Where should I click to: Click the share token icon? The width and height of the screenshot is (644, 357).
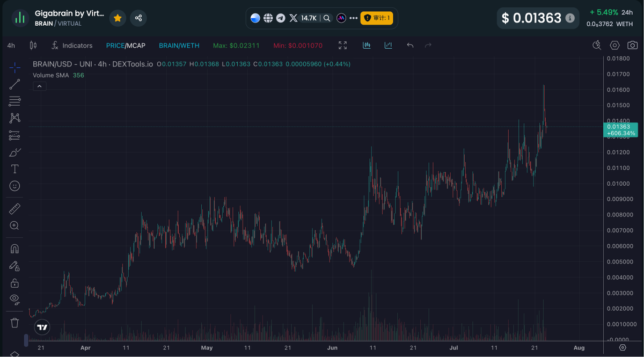(138, 18)
